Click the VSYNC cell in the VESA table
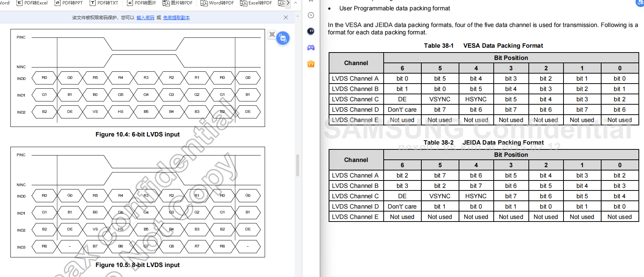Screen dimensions: 644x277 click(440, 99)
